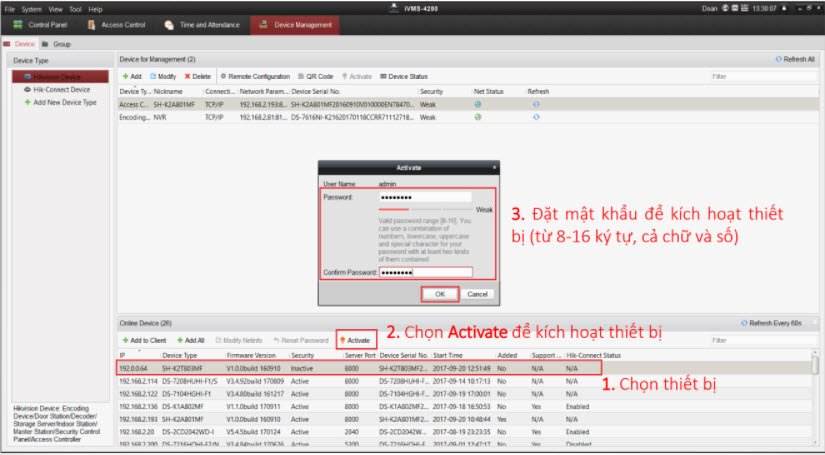
Task: Refresh the NVR device row icon
Action: pyautogui.click(x=536, y=117)
